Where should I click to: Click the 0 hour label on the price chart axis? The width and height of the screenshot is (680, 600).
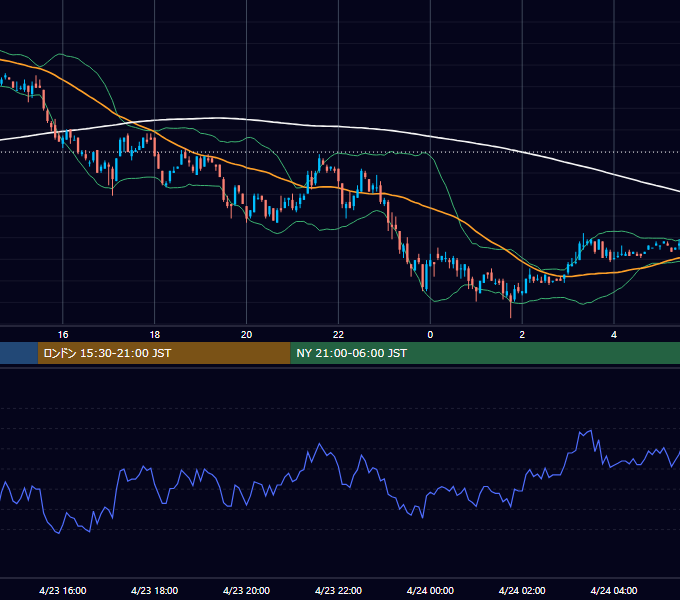coord(430,335)
